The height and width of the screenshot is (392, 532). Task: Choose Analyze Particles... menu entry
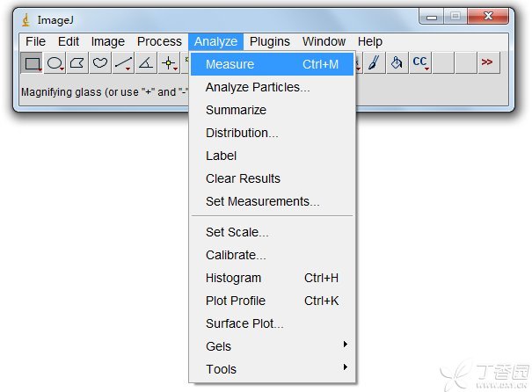(272, 87)
